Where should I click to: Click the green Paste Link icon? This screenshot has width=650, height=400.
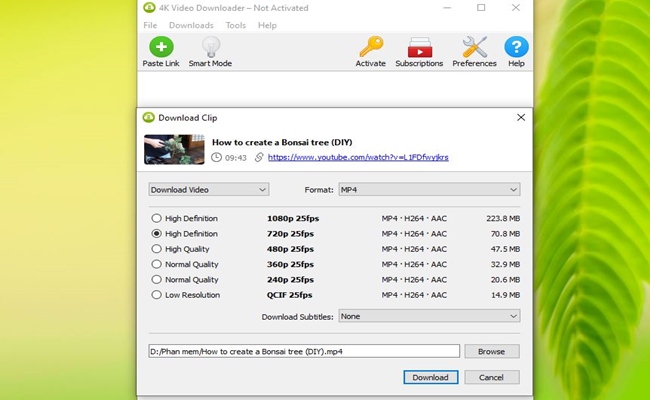point(161,46)
